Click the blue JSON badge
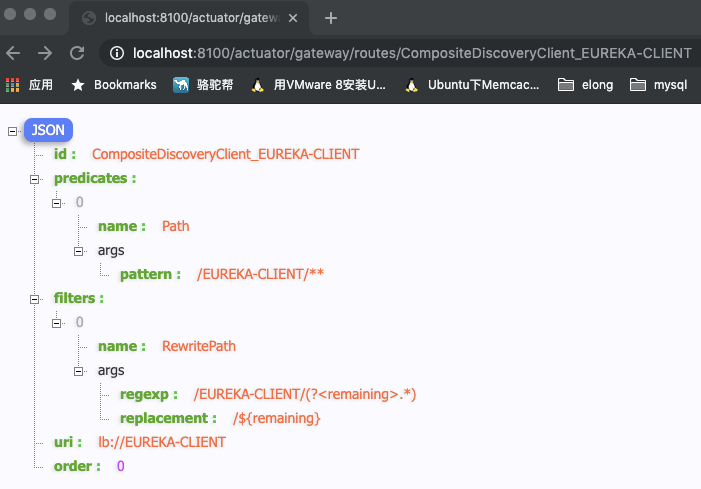This screenshot has height=489, width=701. tap(48, 130)
